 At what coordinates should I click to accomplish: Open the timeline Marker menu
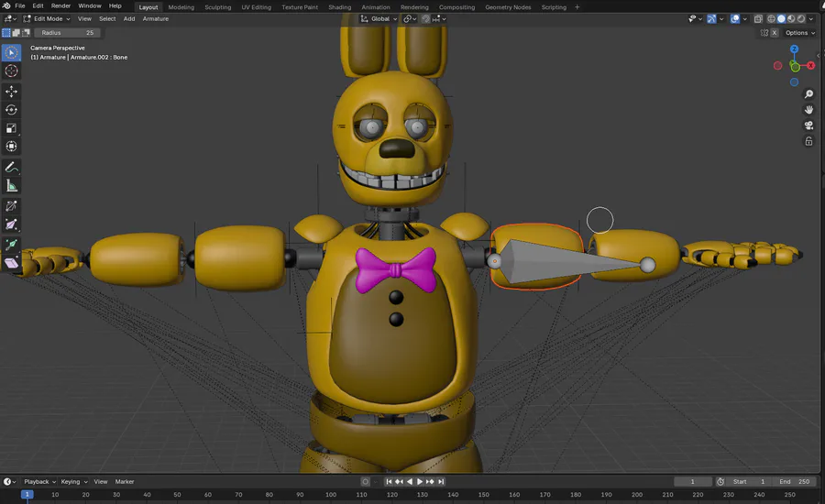point(125,481)
